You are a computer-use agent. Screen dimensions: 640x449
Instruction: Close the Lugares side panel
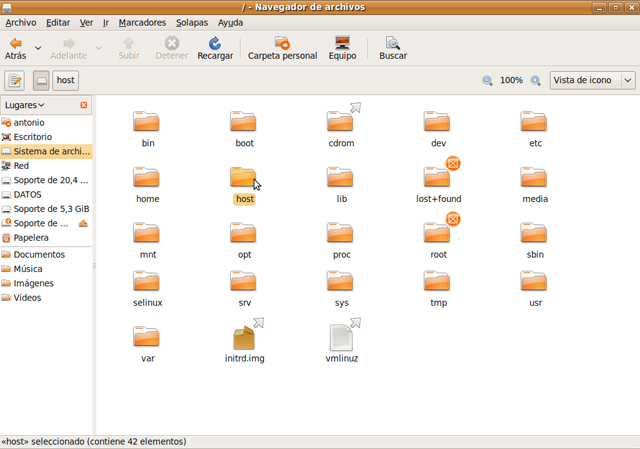point(84,105)
